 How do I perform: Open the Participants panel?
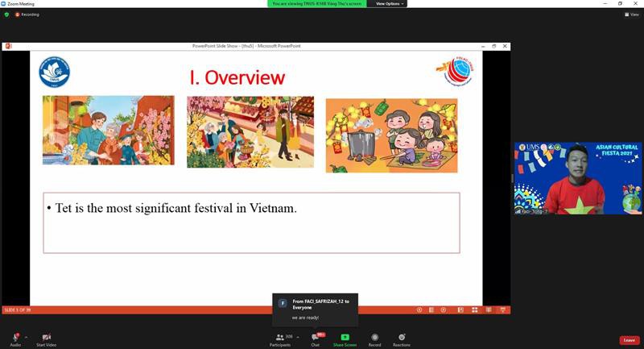[279, 338]
